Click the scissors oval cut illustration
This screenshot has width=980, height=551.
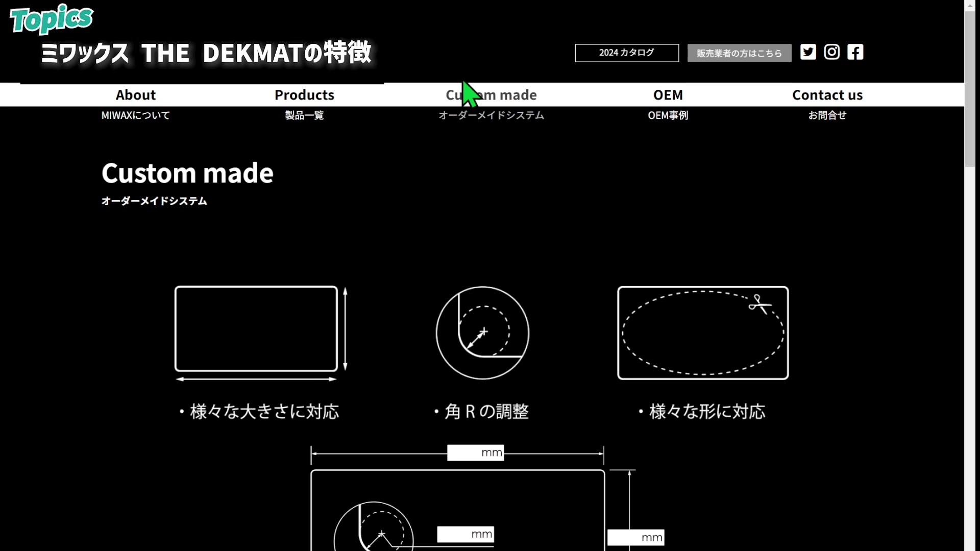[703, 333]
